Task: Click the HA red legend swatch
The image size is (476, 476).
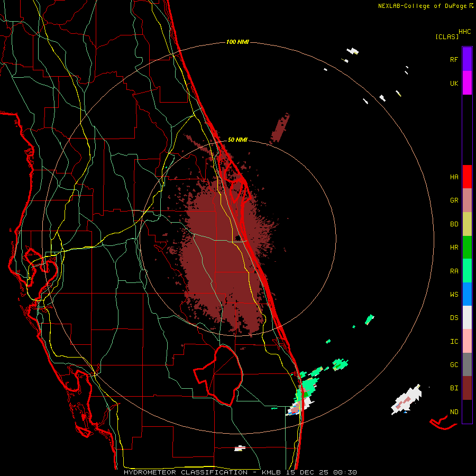Action: (x=467, y=177)
